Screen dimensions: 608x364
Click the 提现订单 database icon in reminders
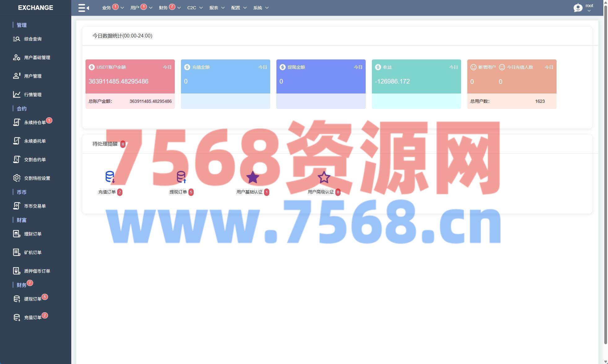[181, 177]
